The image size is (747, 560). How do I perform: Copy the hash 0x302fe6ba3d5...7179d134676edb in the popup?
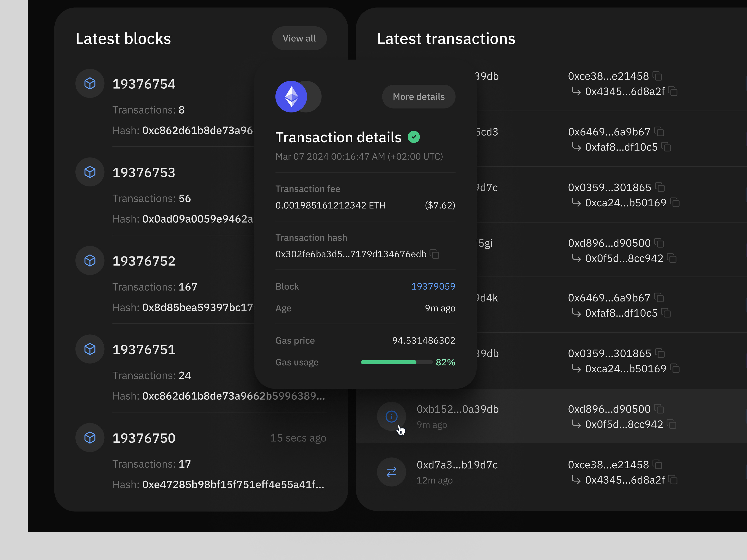coord(435,254)
